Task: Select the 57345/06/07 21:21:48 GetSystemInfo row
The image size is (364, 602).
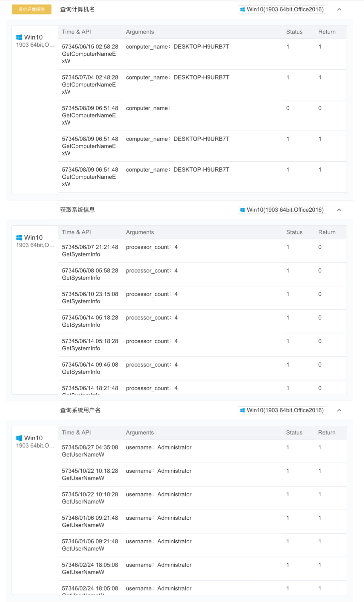Action: click(x=202, y=251)
